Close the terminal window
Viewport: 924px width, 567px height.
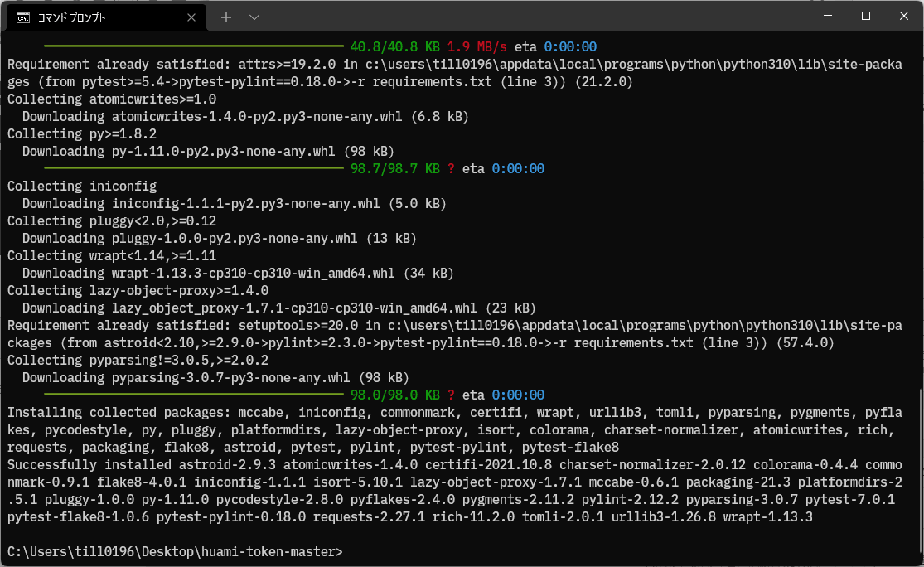pos(903,17)
